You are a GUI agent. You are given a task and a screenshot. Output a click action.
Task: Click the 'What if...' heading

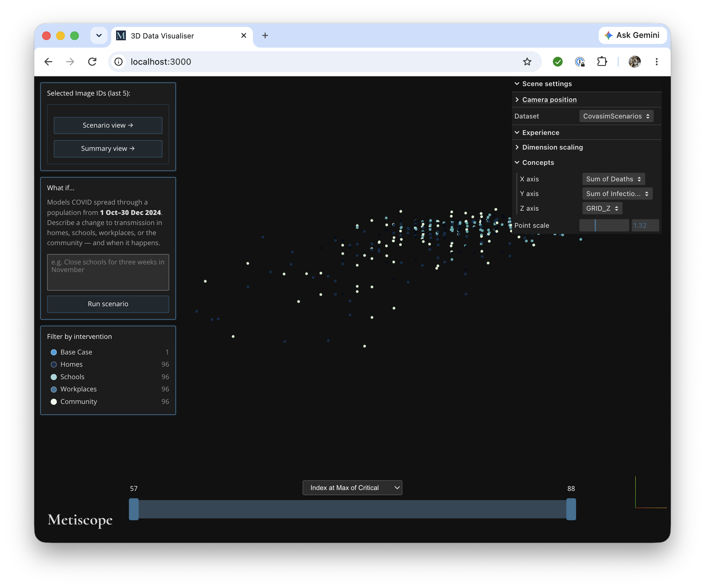[x=61, y=188]
